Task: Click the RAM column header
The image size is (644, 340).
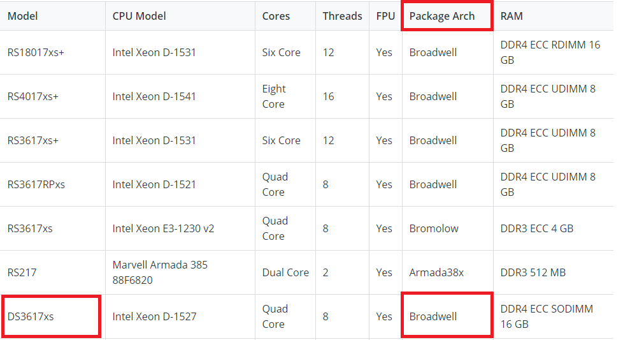Action: click(x=512, y=16)
